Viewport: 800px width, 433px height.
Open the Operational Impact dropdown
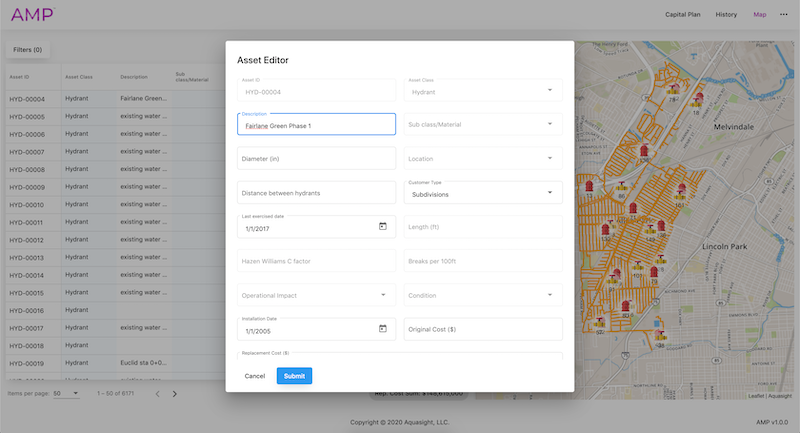[383, 295]
